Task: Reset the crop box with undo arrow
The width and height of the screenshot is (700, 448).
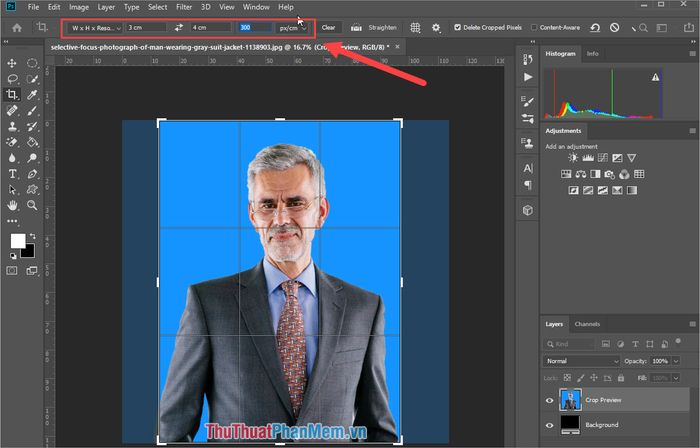Action: pyautogui.click(x=595, y=28)
